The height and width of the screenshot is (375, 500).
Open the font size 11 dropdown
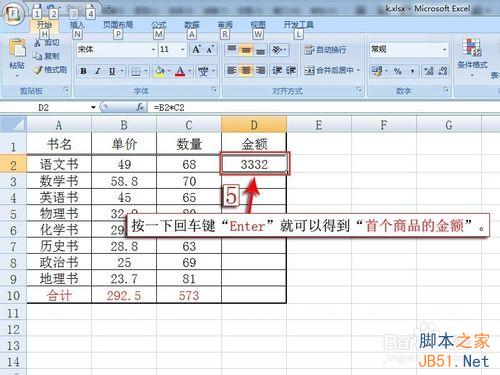click(x=183, y=50)
